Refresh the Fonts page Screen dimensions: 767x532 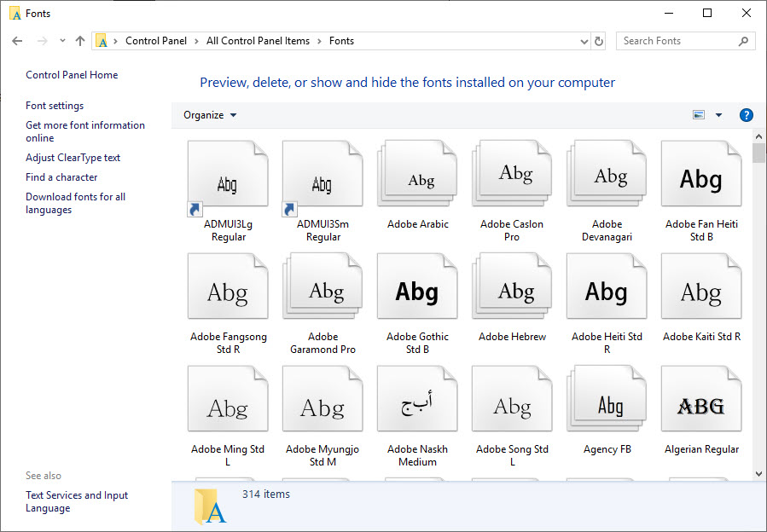click(x=601, y=40)
